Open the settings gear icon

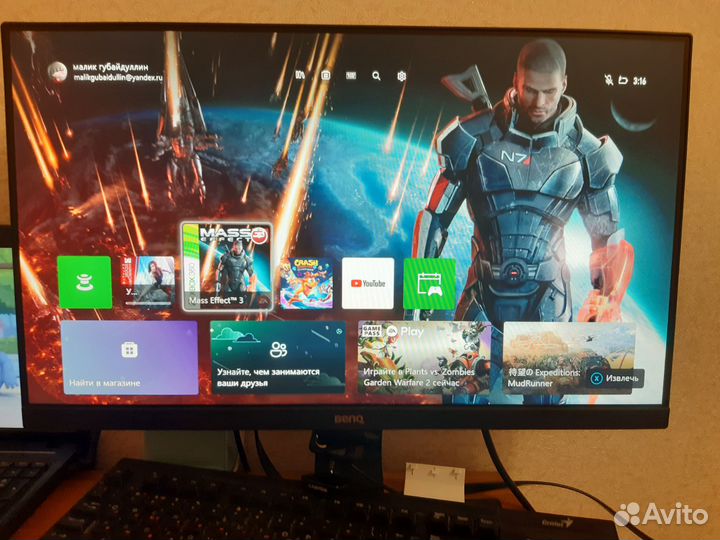click(401, 76)
